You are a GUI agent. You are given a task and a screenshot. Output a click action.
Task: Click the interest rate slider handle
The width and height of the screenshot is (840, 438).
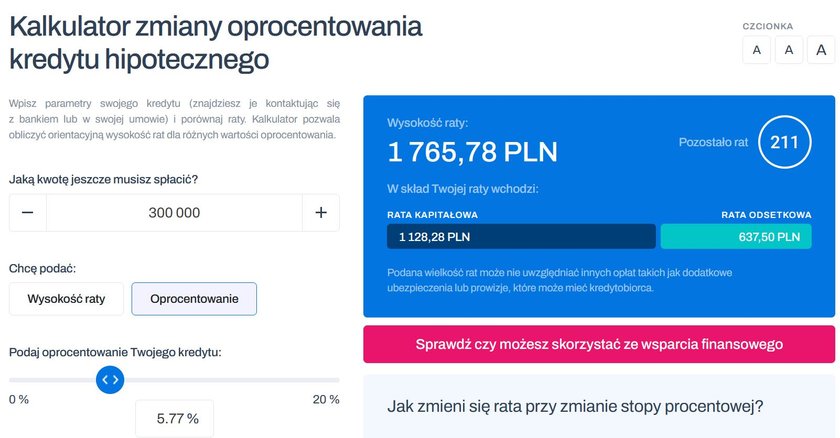pos(110,380)
